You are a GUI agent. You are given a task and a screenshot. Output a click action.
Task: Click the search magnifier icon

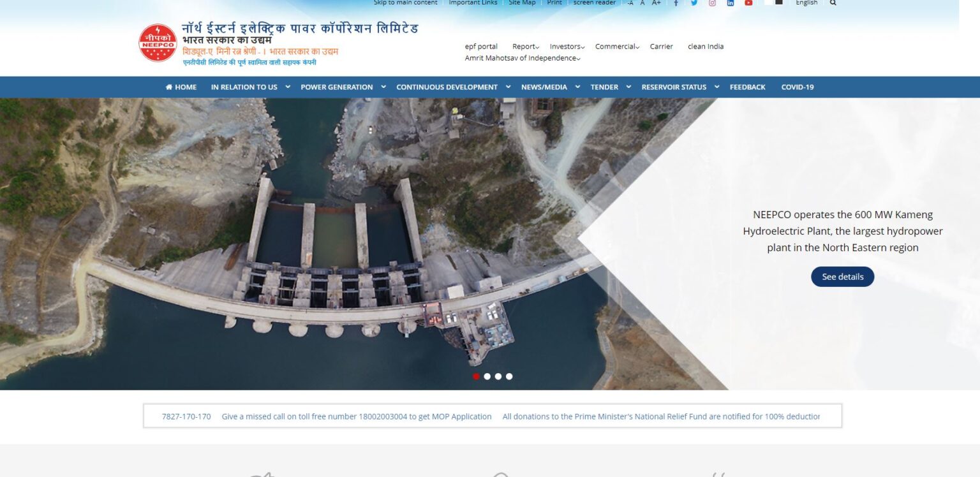(x=833, y=3)
